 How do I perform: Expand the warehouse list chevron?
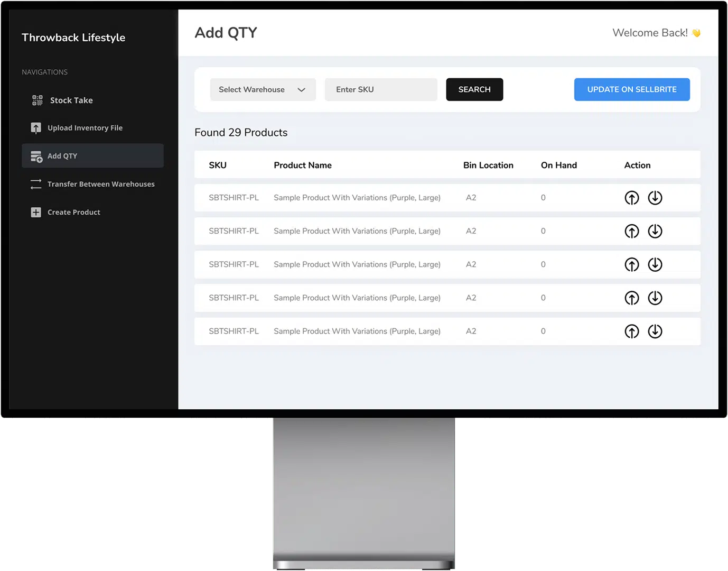click(x=302, y=89)
